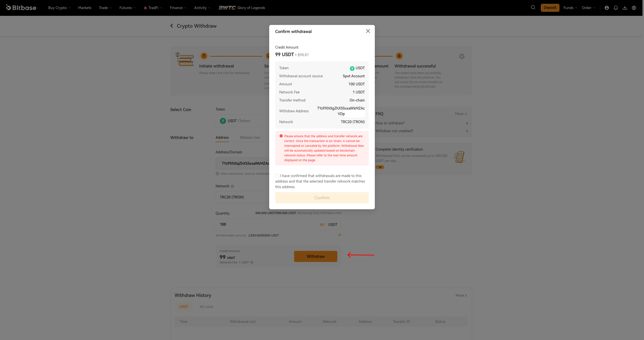Expand the Finance dropdown menu
The image size is (644, 340).
[x=178, y=8]
